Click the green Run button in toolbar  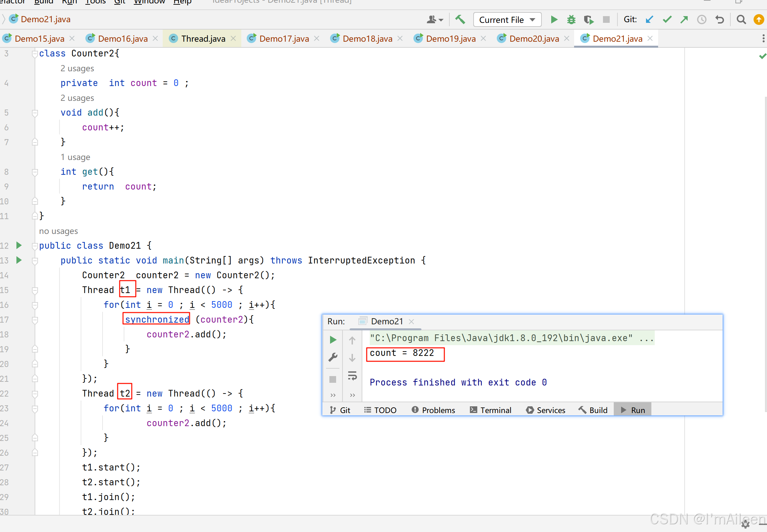coord(554,20)
